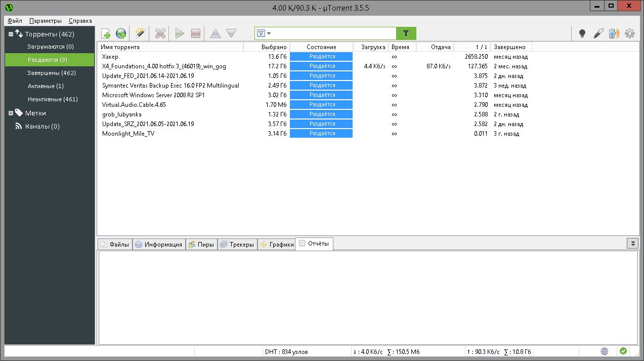Click the Метки tag icon
The image size is (644, 361).
click(x=19, y=113)
